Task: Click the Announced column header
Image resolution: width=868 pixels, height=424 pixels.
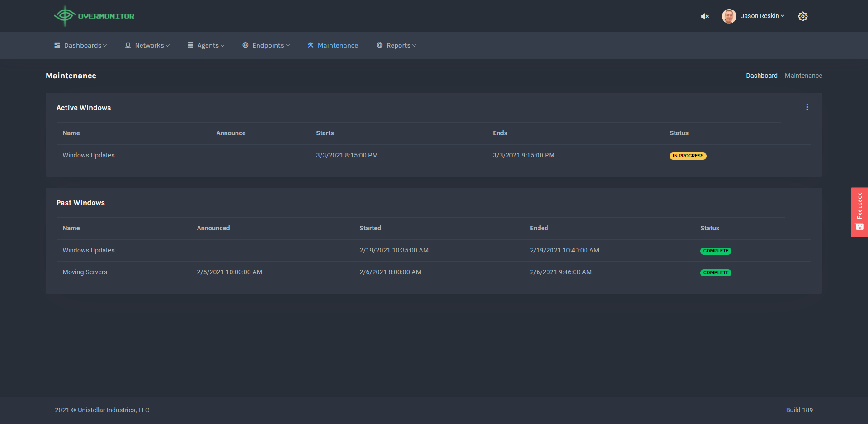Action: pyautogui.click(x=213, y=228)
